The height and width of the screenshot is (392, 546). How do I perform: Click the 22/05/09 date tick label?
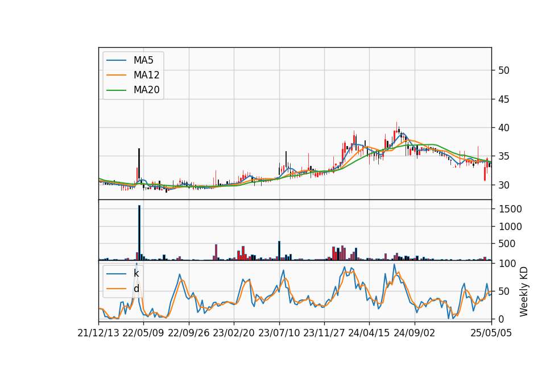pyautogui.click(x=143, y=333)
